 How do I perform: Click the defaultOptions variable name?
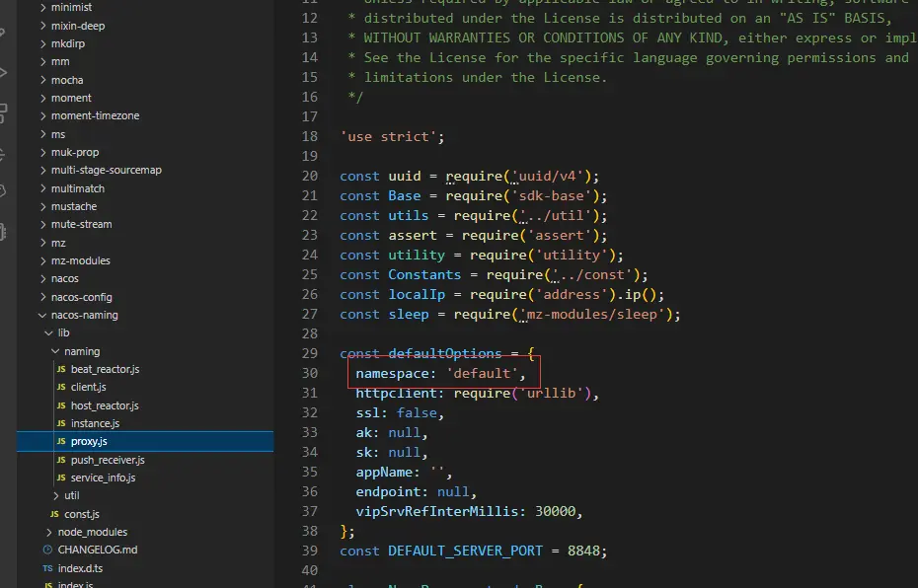(x=445, y=353)
